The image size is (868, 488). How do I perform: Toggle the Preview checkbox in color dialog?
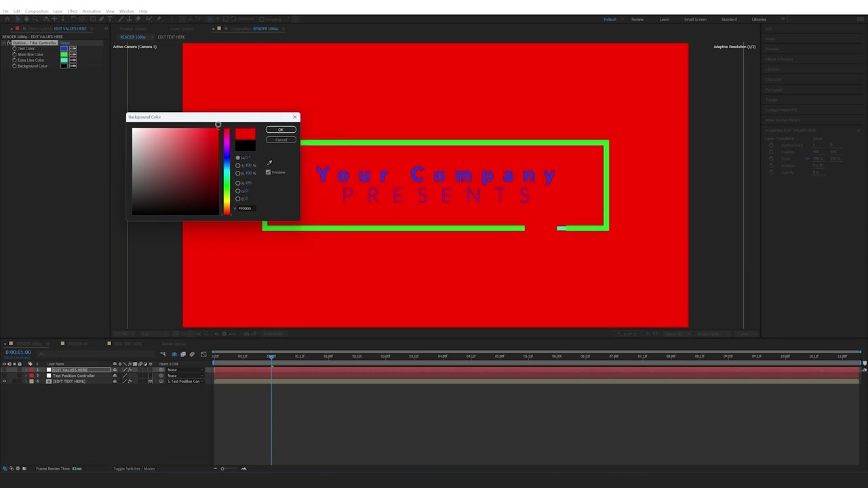(x=269, y=172)
